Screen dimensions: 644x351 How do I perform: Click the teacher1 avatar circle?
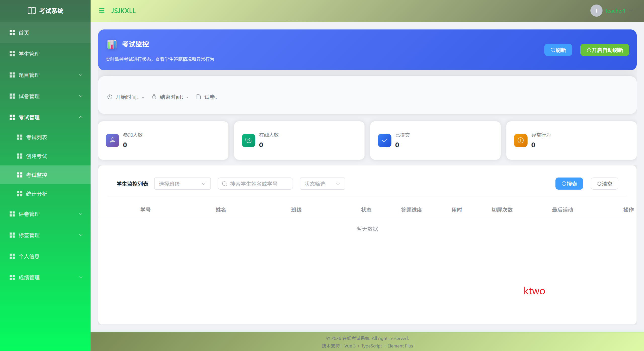click(596, 11)
